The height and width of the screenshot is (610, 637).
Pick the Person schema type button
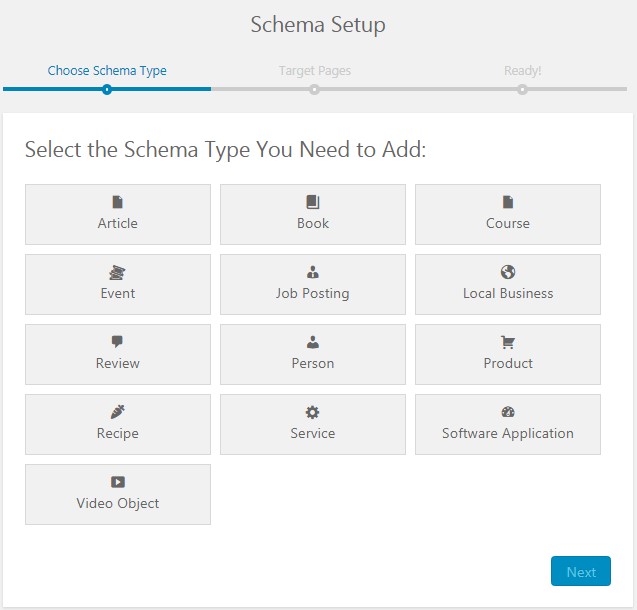tap(313, 354)
